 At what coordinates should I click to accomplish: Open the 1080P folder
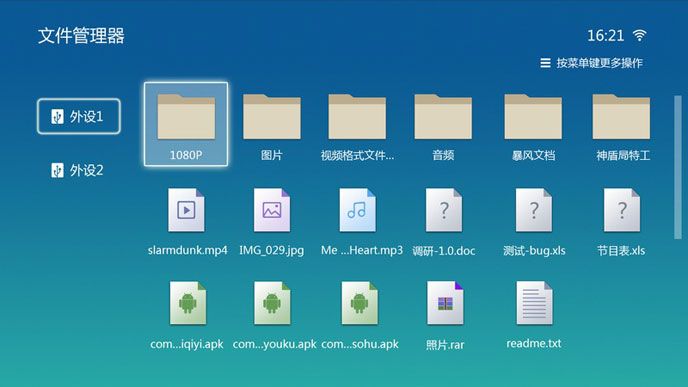(x=186, y=124)
